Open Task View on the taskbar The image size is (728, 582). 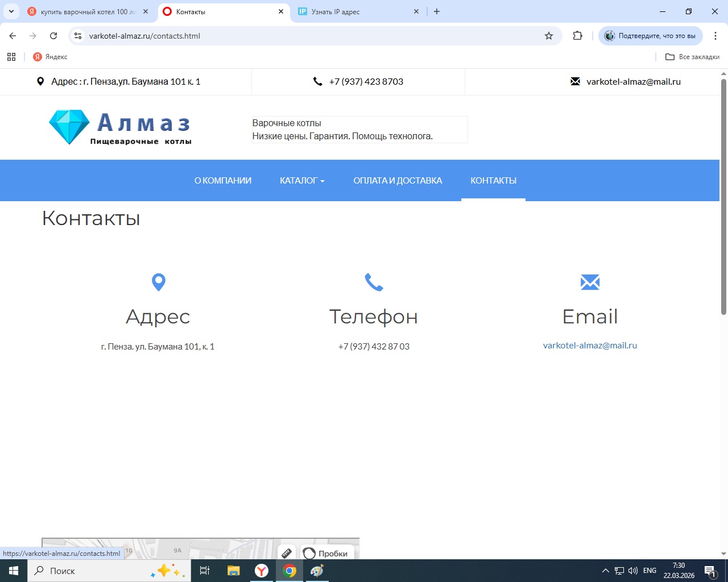click(x=205, y=571)
